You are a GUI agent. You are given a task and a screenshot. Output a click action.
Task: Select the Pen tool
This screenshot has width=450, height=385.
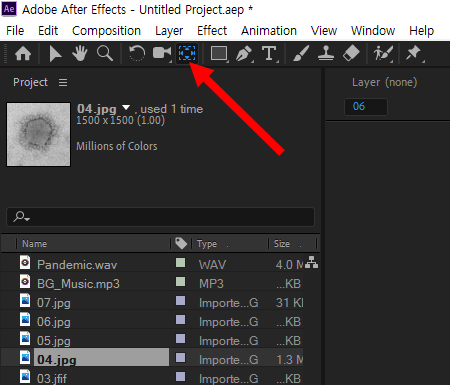click(x=244, y=53)
